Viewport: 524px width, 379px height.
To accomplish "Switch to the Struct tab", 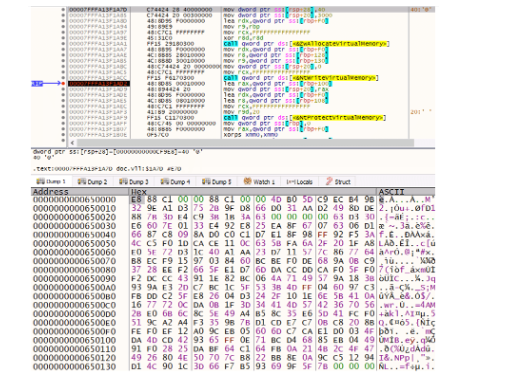I will (x=338, y=181).
